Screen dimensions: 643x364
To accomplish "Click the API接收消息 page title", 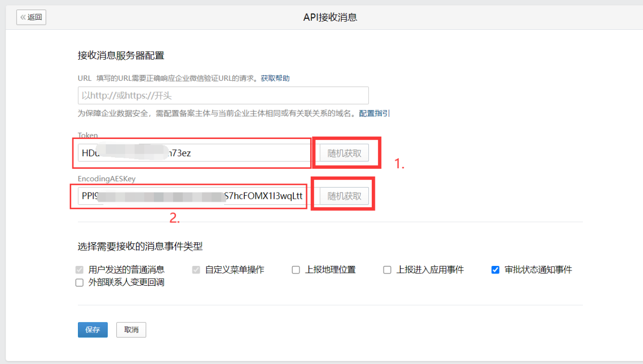I will point(330,17).
